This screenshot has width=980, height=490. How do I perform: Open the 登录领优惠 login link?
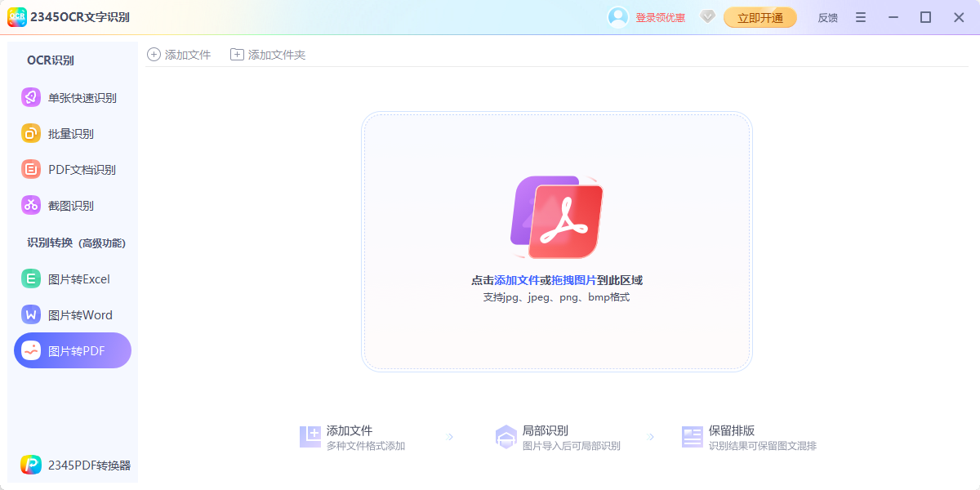point(660,18)
